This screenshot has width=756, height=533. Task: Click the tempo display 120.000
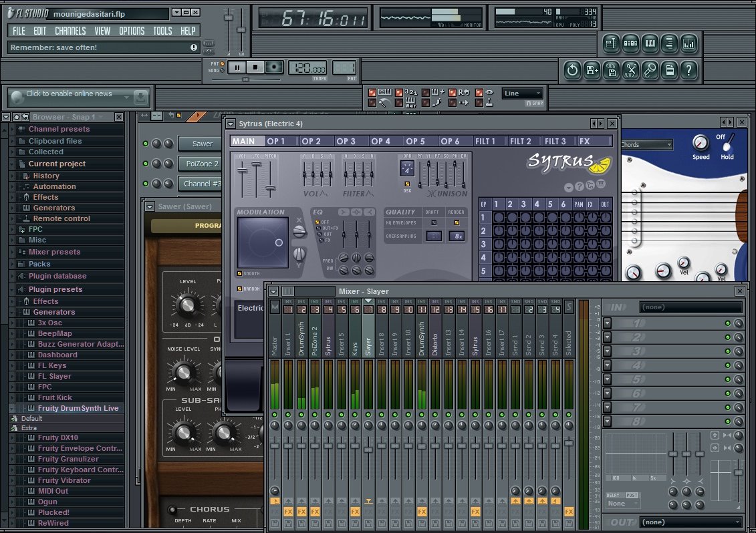[x=307, y=68]
